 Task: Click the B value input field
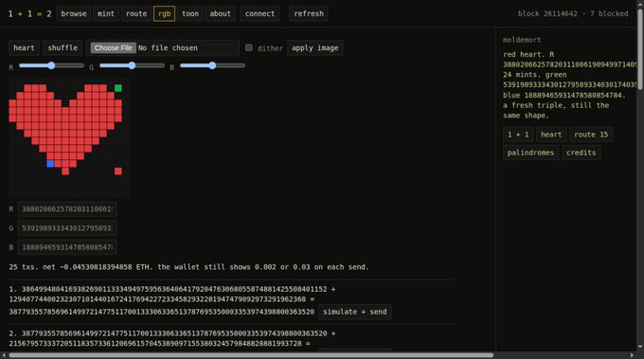pos(67,247)
